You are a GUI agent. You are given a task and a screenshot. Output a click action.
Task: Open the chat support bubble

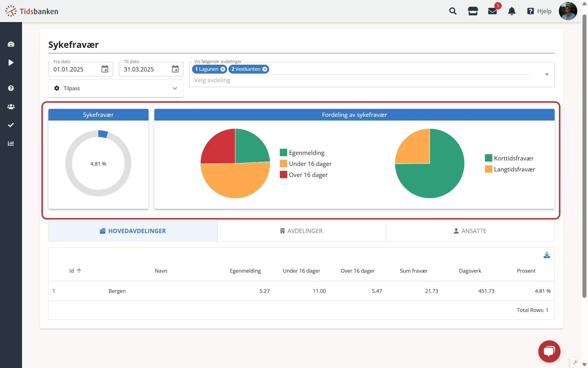click(549, 351)
